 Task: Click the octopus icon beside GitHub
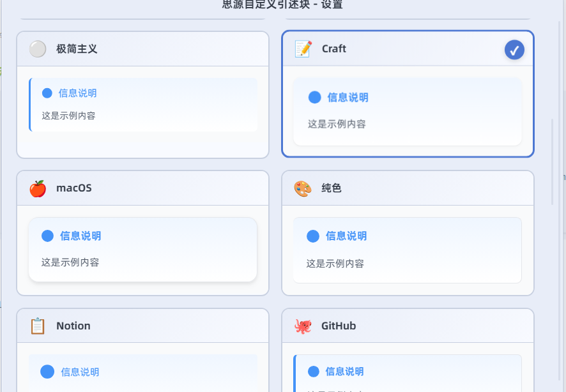click(x=303, y=326)
